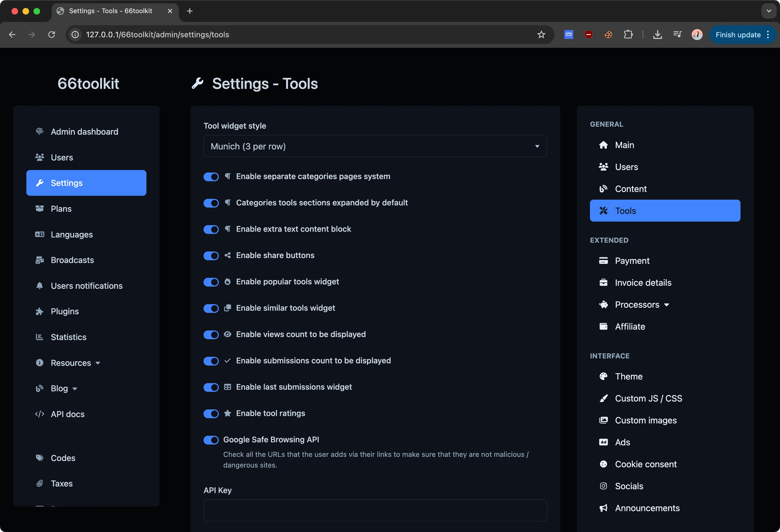Screen dimensions: 780x532
Task: Click the megaphone icon beside Announcements
Action: (x=603, y=508)
